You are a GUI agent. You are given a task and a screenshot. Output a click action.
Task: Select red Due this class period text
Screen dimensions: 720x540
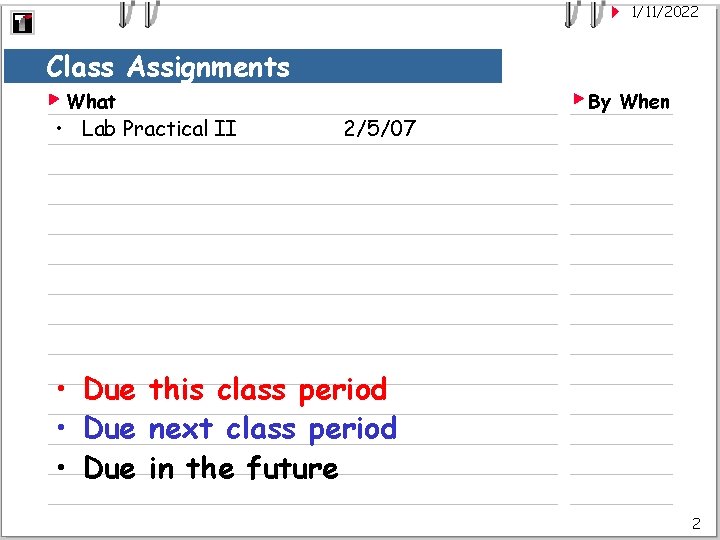(x=235, y=389)
